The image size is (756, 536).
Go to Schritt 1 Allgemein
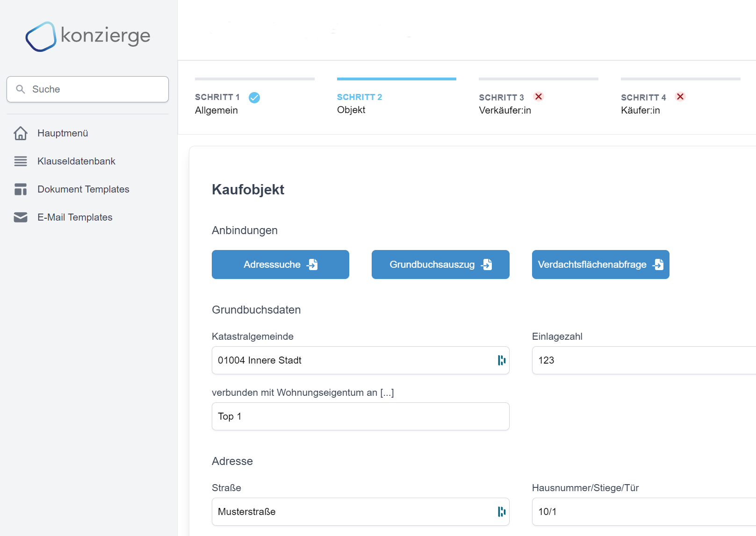(217, 104)
